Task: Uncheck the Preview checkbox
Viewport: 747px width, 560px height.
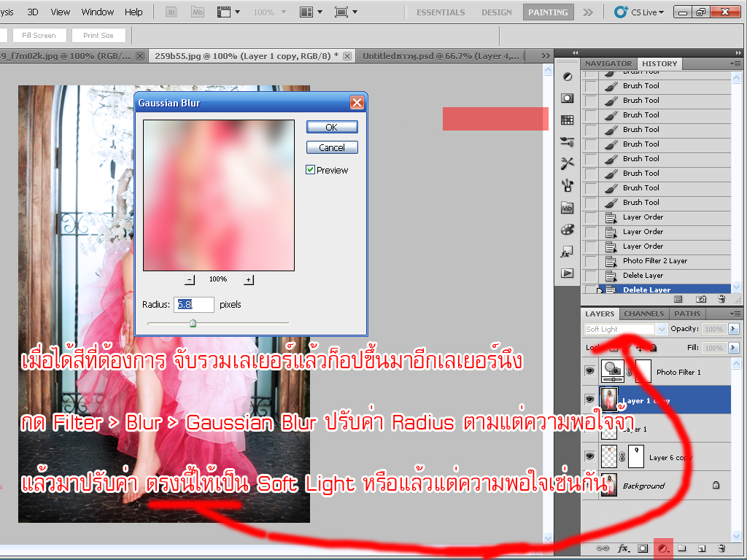Action: (x=310, y=170)
